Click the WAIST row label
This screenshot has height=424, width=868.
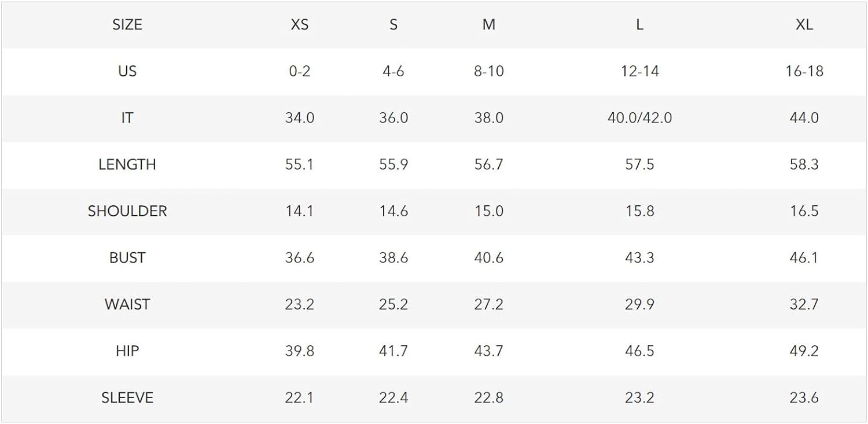coord(127,304)
